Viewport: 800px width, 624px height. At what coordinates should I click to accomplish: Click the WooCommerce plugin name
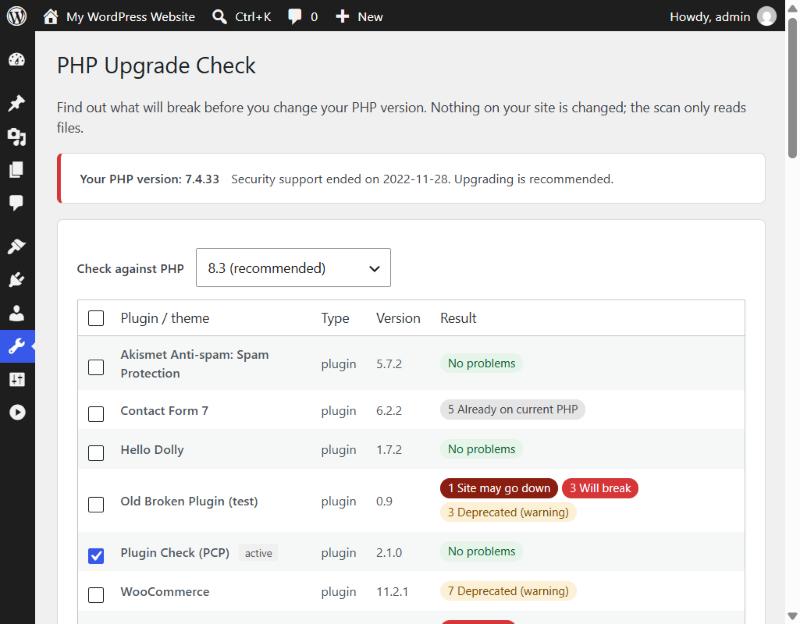point(165,592)
